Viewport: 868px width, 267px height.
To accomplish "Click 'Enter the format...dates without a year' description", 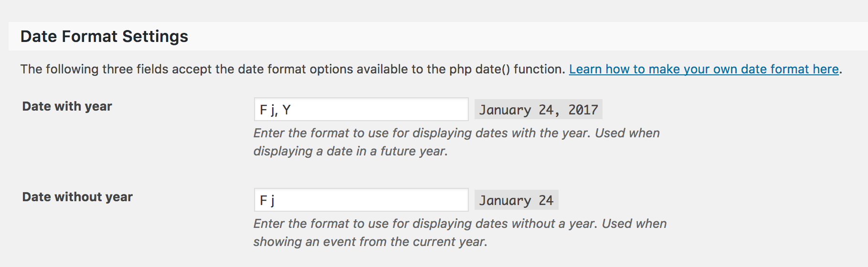I will point(459,224).
